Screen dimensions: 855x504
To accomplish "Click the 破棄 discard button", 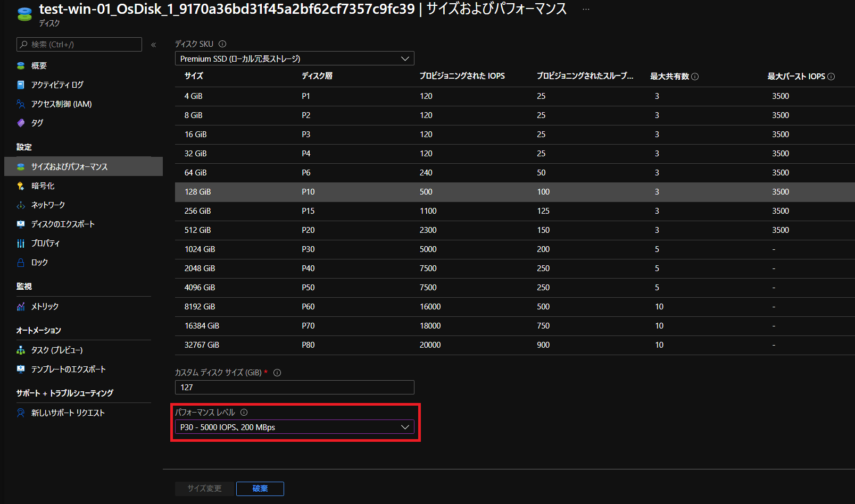I will pos(260,489).
